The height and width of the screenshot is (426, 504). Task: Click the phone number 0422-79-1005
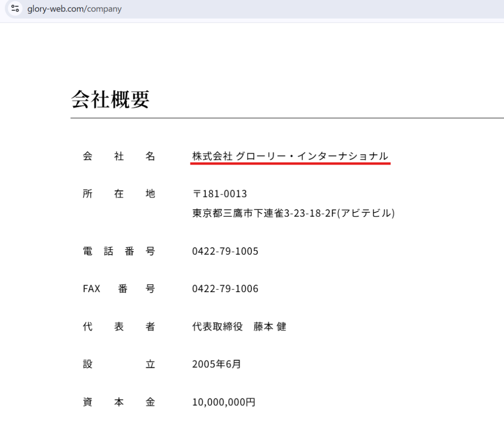tap(225, 251)
